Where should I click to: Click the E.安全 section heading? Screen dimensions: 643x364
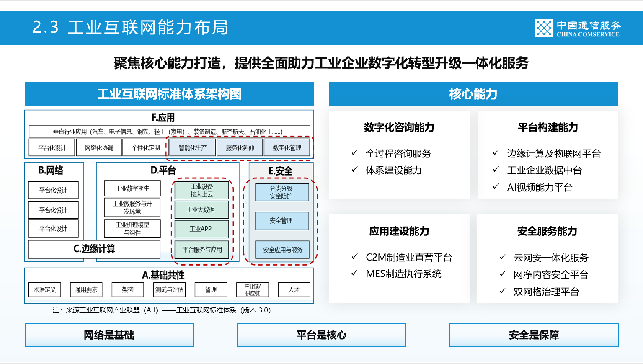coord(280,171)
